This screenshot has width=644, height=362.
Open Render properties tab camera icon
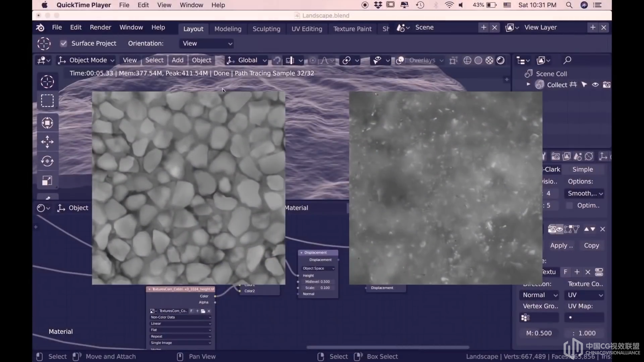(555, 156)
